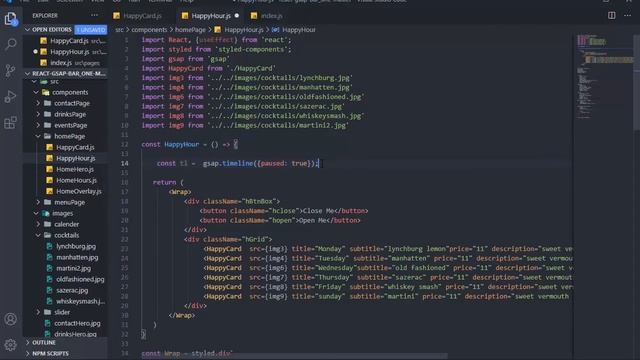The width and height of the screenshot is (640, 360).
Task: Select HappyHour.js in Open Editors list
Action: [69, 52]
